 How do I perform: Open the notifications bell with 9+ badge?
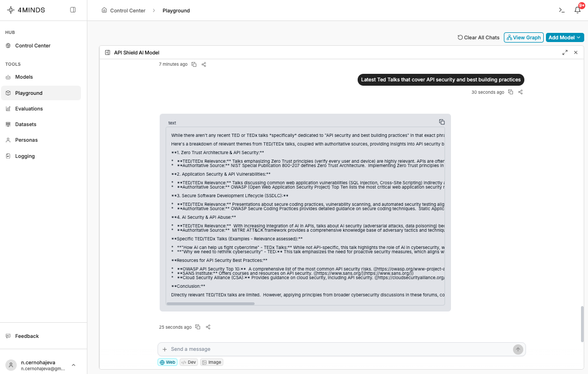tap(578, 10)
